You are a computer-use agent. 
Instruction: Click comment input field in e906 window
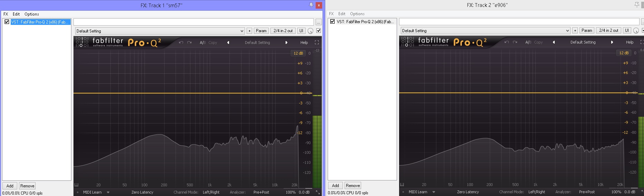(519, 21)
